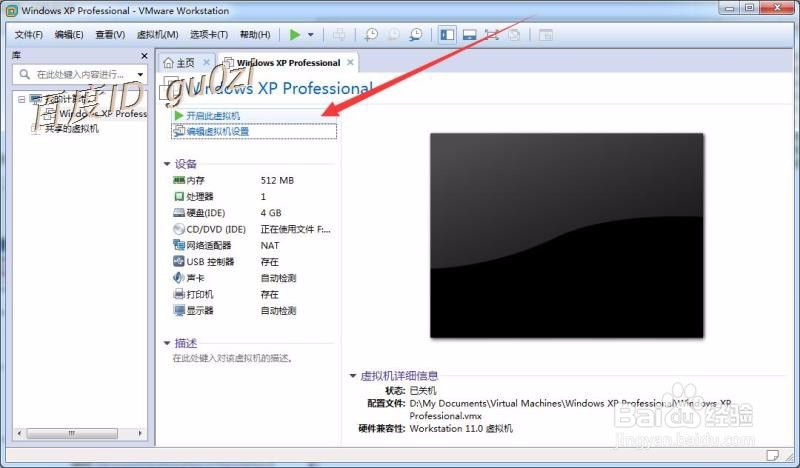The width and height of the screenshot is (800, 468).
Task: Click the Unity mode toolbar icon
Action: click(x=514, y=35)
